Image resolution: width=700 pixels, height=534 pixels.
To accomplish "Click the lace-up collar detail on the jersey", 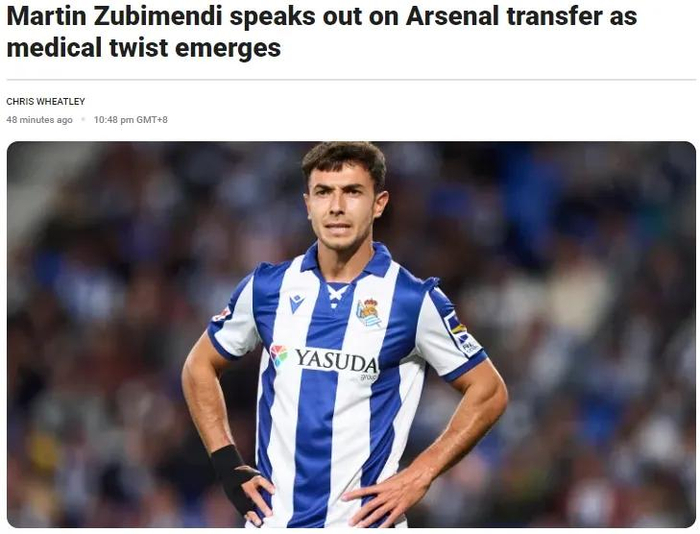I will pos(337,295).
